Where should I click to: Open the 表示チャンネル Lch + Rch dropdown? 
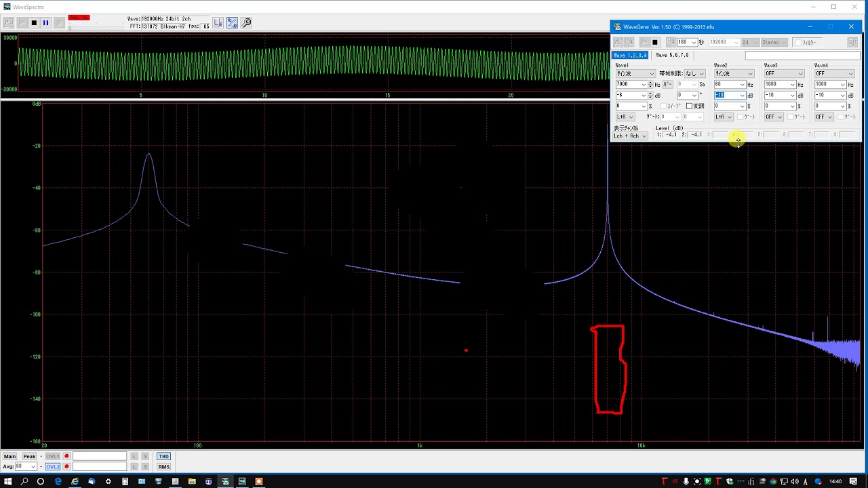[x=630, y=136]
